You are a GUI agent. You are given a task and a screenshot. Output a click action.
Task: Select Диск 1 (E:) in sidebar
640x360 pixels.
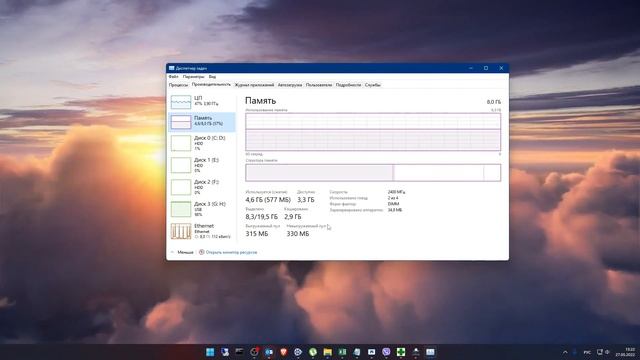pos(202,165)
